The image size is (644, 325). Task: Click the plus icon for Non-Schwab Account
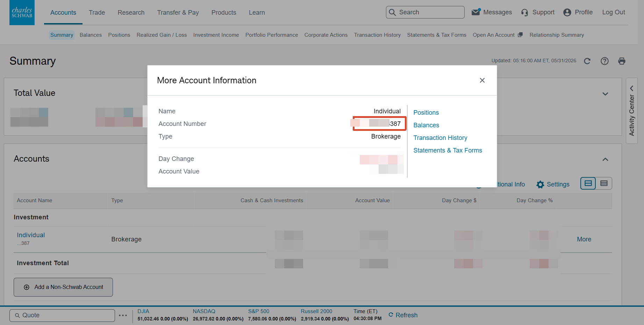click(x=27, y=287)
